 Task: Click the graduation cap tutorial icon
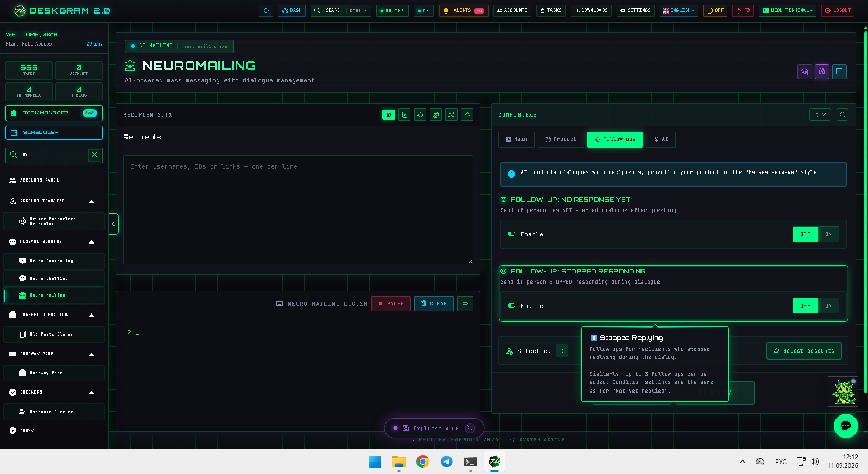pos(805,72)
